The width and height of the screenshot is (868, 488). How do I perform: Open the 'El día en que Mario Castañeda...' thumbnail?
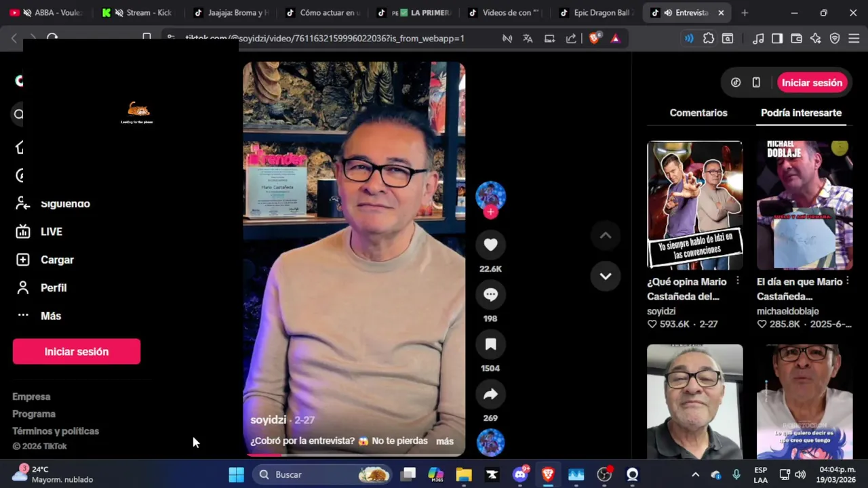click(x=804, y=205)
